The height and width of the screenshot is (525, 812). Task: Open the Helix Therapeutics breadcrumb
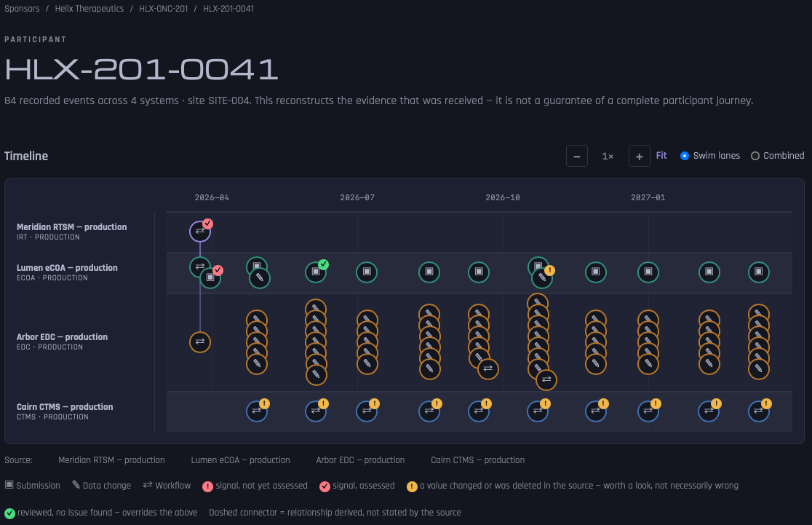89,9
